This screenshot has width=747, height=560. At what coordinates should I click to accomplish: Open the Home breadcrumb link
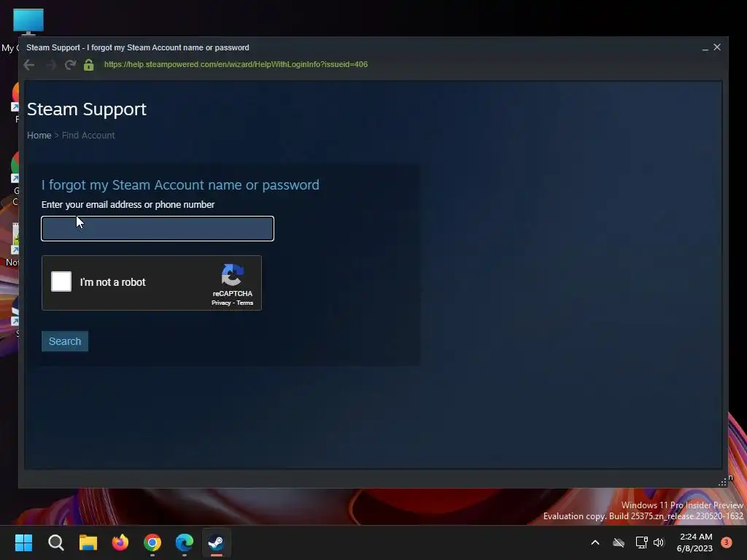[x=39, y=135]
